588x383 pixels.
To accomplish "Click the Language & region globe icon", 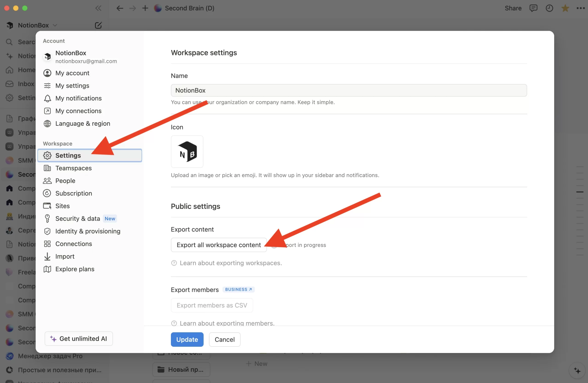I will coord(47,123).
